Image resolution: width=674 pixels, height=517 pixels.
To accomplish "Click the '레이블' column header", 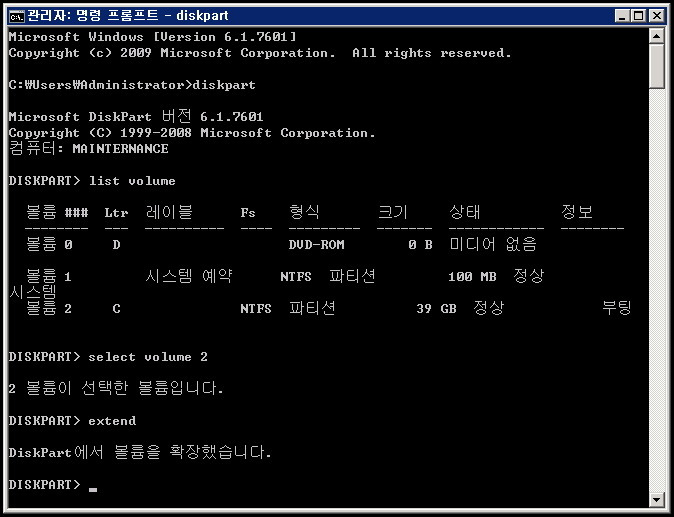I will coord(169,212).
